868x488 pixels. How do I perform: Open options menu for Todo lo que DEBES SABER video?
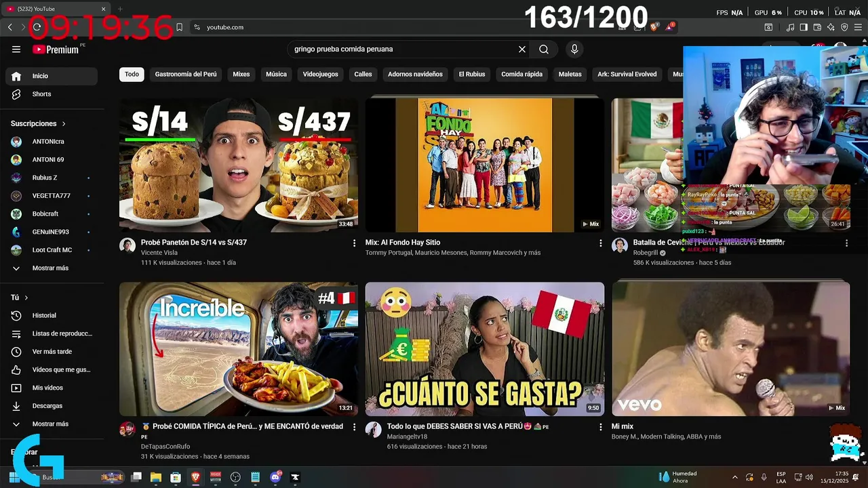[x=600, y=427]
